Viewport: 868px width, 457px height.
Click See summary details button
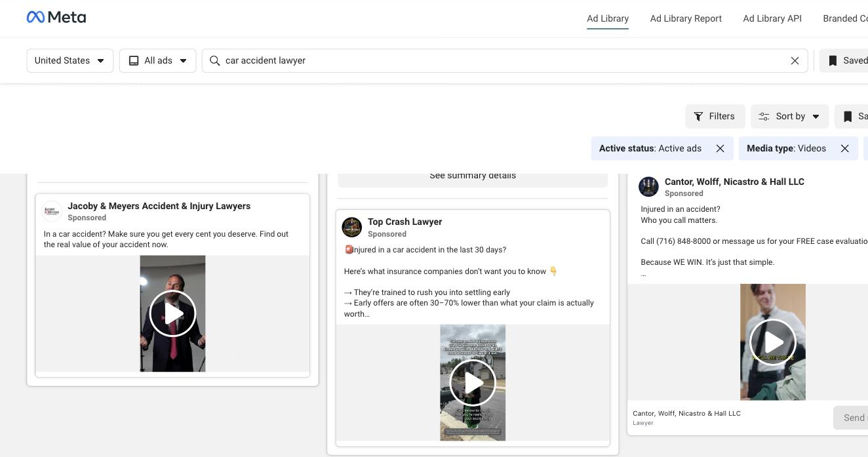[473, 177]
